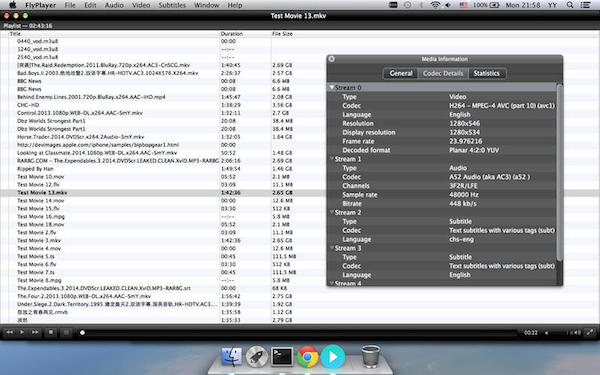
Task: Switch to the Statistics tab
Action: tap(487, 73)
